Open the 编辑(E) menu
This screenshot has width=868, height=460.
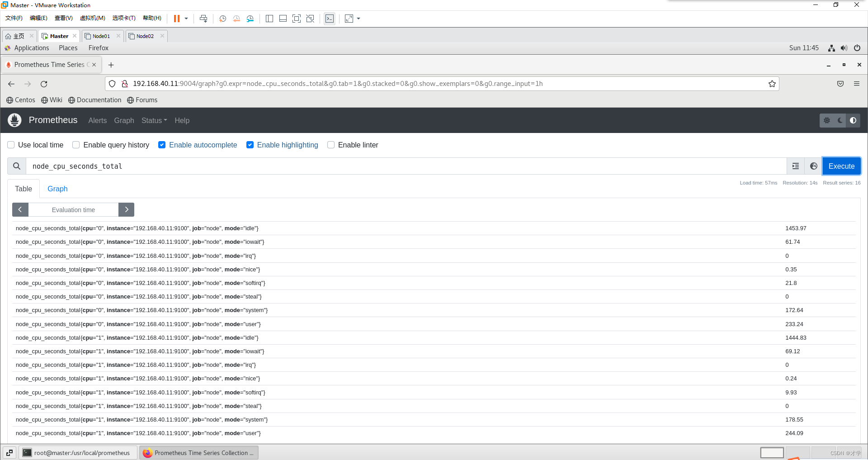point(38,18)
